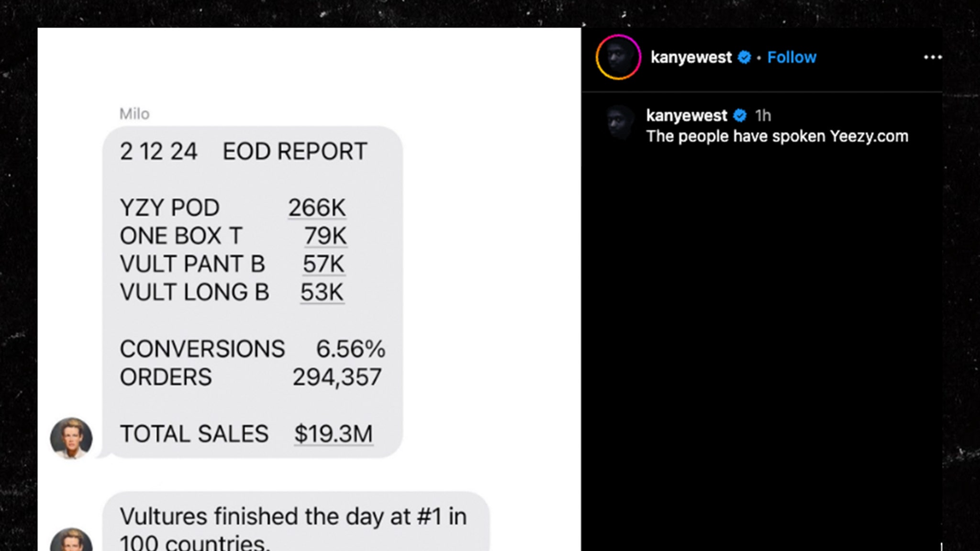Click the underlined 79K ONE BOX T value
The image size is (980, 551).
325,235
